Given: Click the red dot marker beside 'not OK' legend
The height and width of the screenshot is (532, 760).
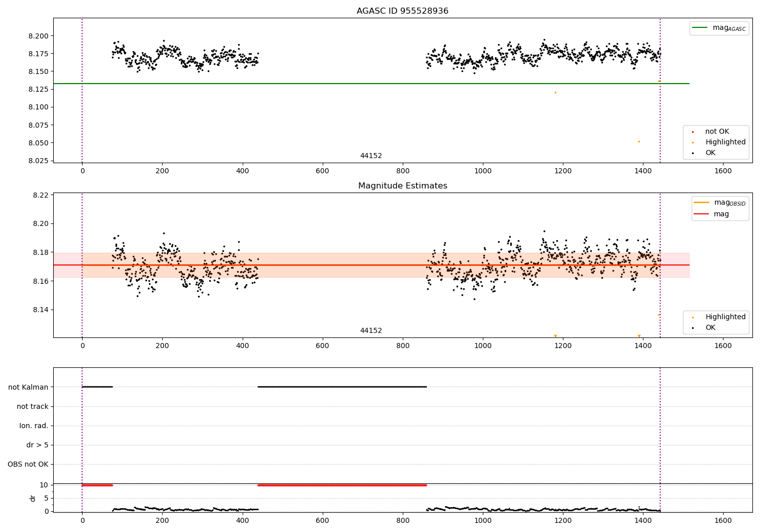Looking at the screenshot, I should click(693, 132).
